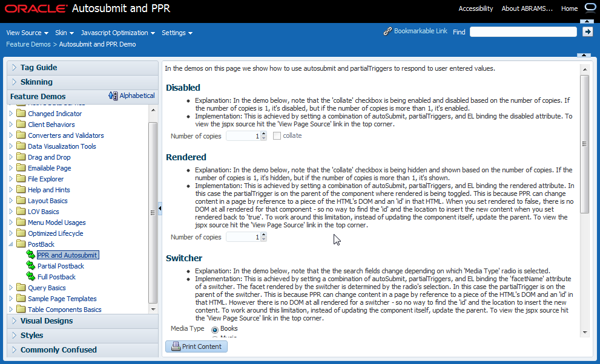Click the Find go arrow button
This screenshot has width=600, height=364.
click(x=587, y=31)
